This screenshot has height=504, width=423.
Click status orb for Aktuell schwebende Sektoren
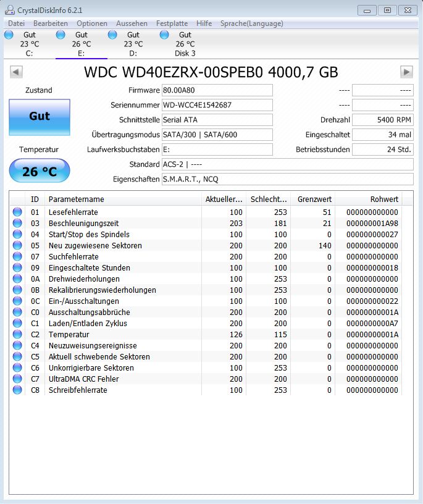(x=17, y=356)
